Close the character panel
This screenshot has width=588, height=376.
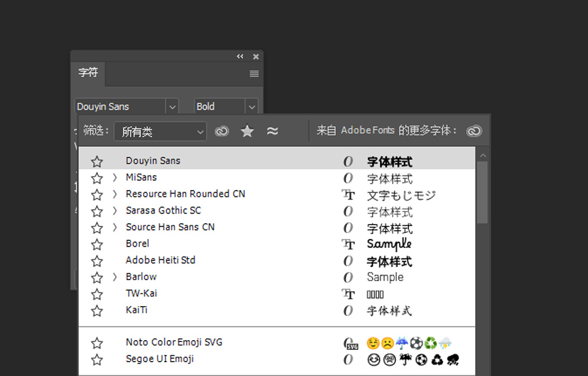[x=255, y=57]
